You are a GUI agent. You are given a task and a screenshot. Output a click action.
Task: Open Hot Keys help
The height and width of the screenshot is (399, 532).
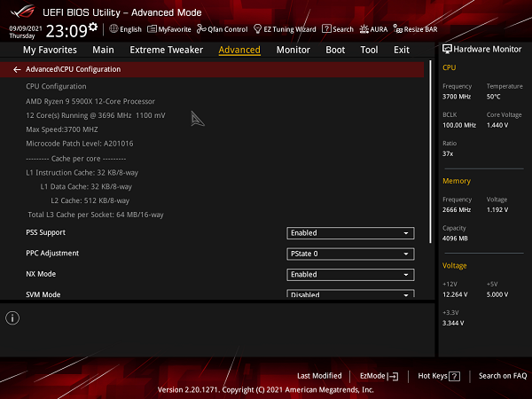click(x=439, y=376)
